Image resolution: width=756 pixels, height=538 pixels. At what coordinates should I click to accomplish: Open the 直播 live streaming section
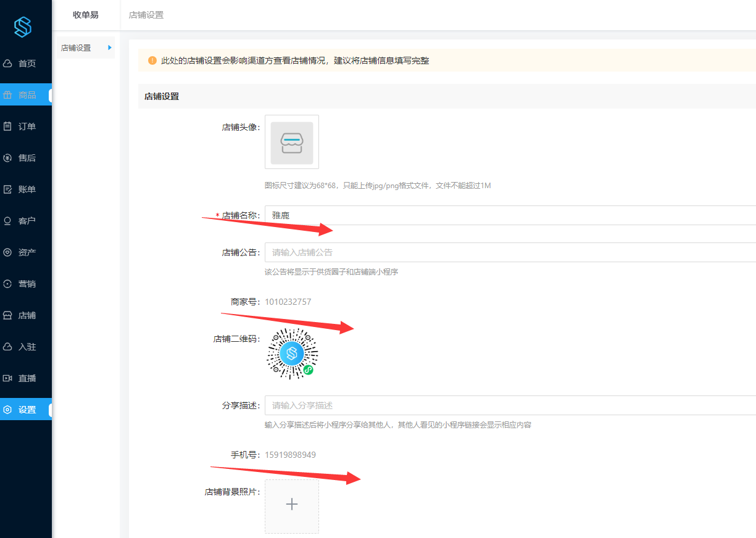(26, 378)
